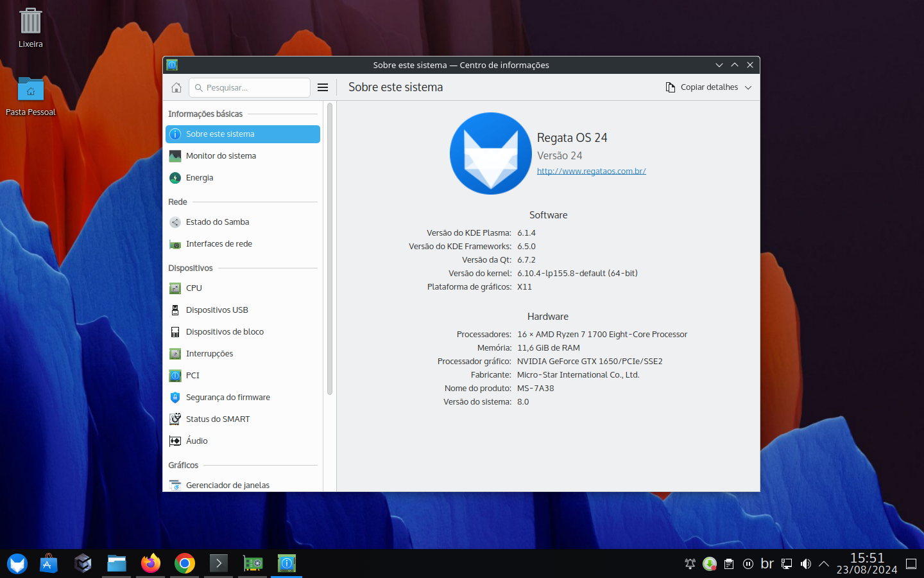Open 'Gerenciador de janelas' entry

243,485
